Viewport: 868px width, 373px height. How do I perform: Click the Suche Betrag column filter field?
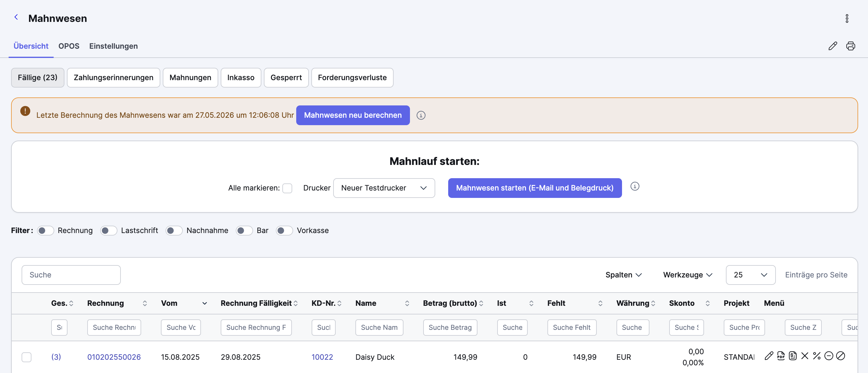[450, 327]
